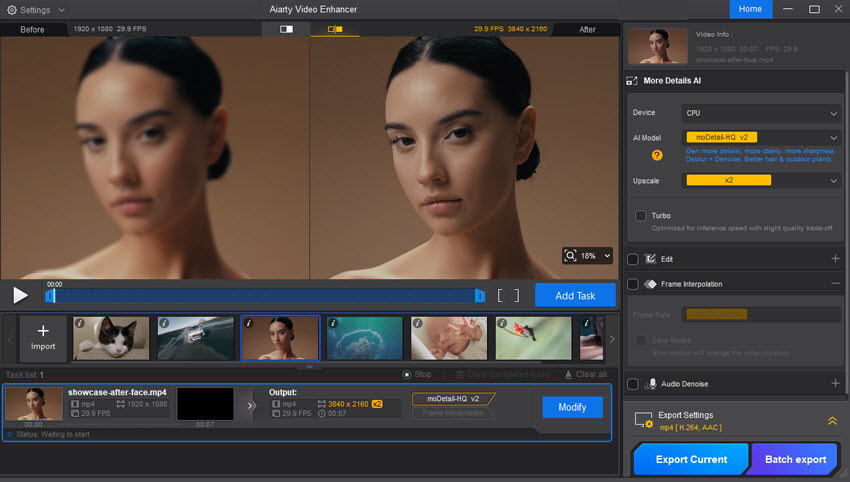Open the Upscale x2 dropdown
This screenshot has height=482, width=850.
[x=761, y=181]
